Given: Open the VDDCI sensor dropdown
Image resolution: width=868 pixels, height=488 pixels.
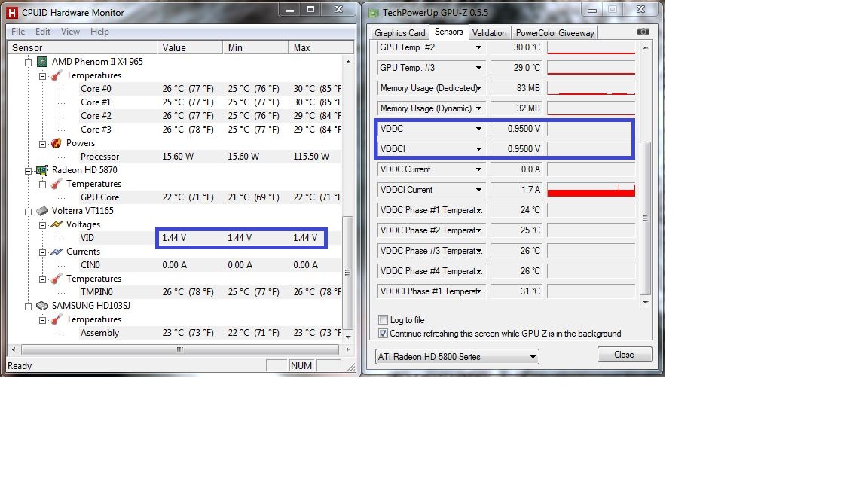Looking at the screenshot, I should tap(478, 149).
